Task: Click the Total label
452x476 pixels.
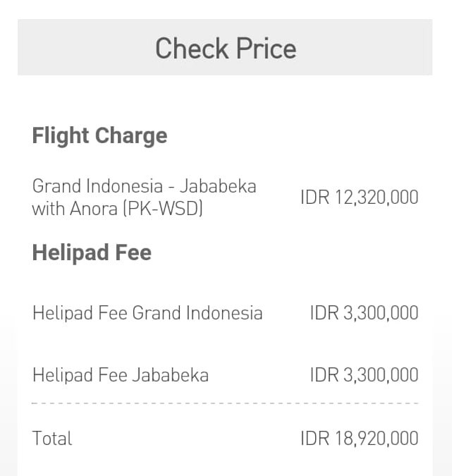Action: coord(52,439)
